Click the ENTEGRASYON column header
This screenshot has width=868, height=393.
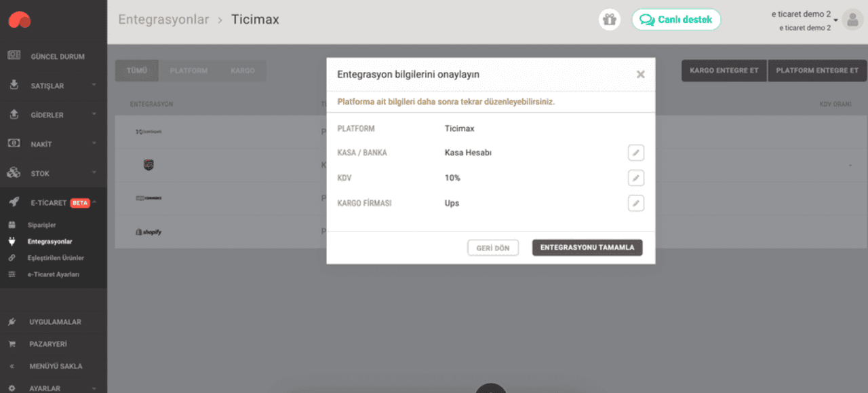(x=152, y=105)
